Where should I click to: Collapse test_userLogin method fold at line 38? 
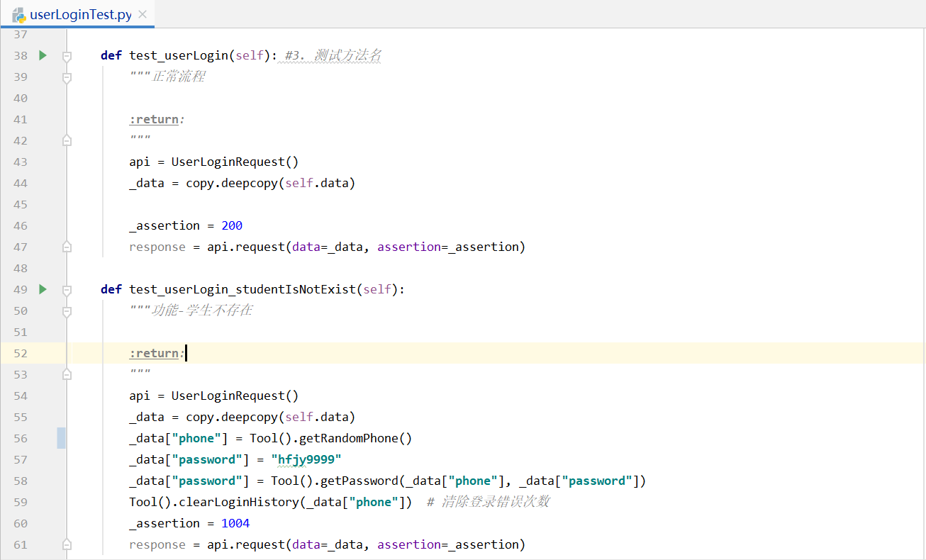tap(67, 55)
